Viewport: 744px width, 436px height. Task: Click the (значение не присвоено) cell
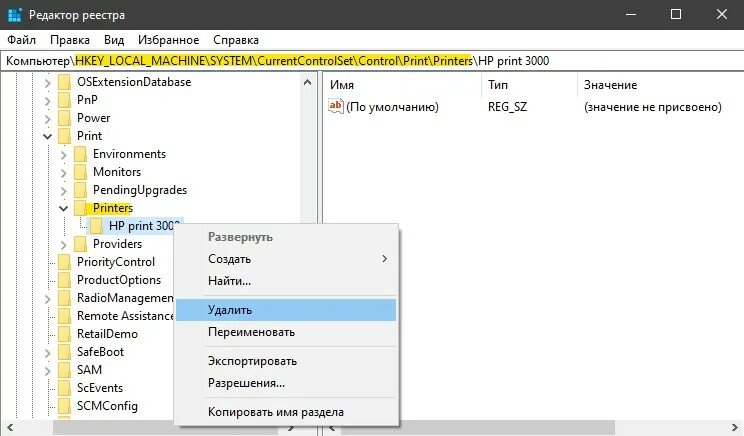coord(652,107)
